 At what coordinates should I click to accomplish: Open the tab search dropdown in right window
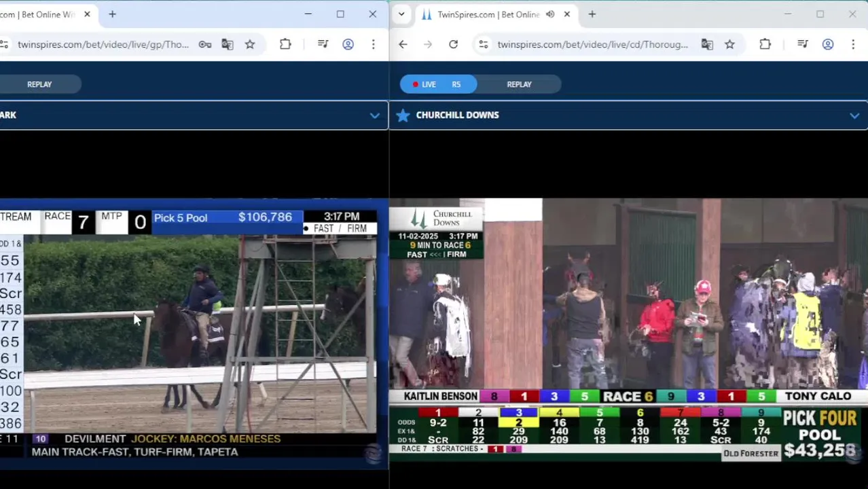point(401,14)
